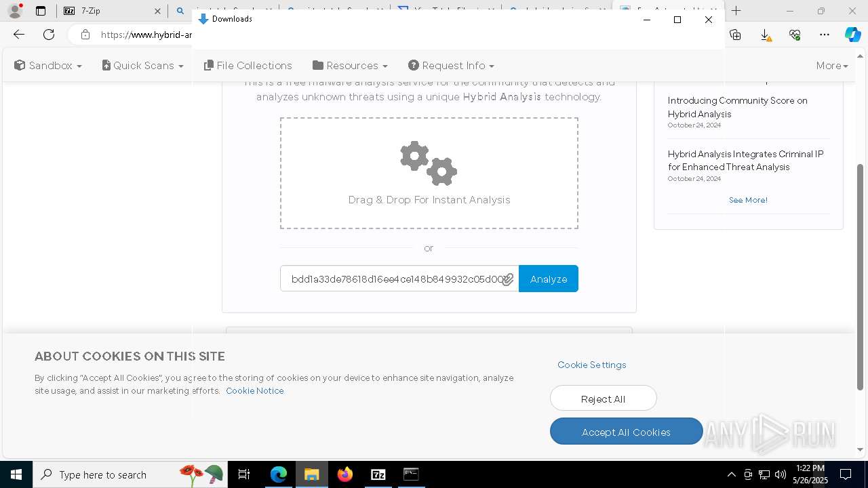Launch the Copilot icon in Edge
The width and height of the screenshot is (868, 488).
click(x=852, y=35)
